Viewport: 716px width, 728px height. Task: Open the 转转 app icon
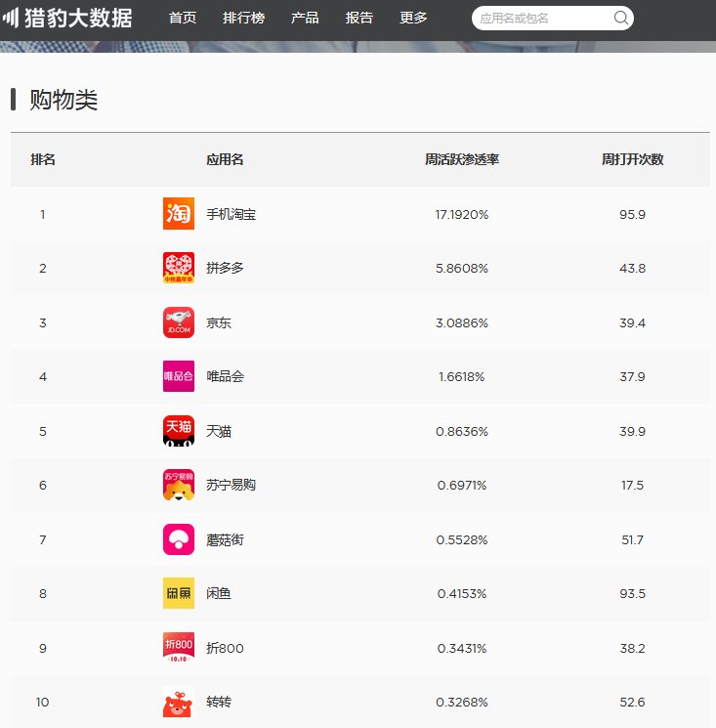179,702
